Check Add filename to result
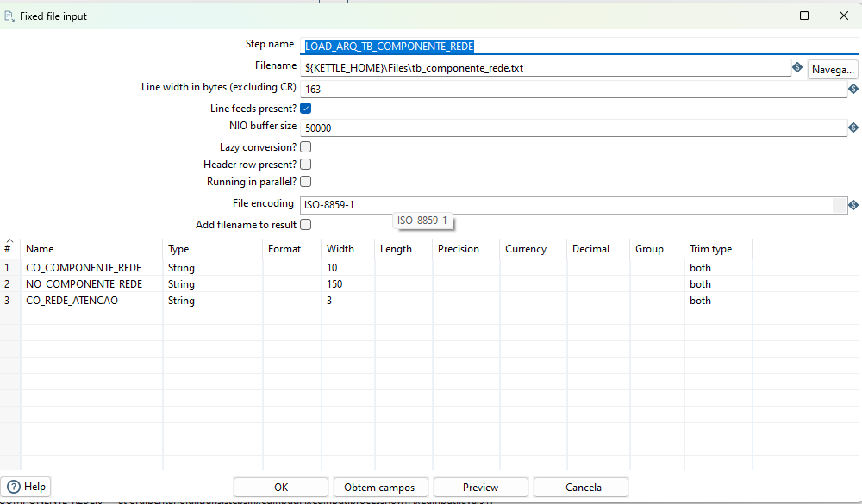This screenshot has height=504, width=862. tap(306, 224)
